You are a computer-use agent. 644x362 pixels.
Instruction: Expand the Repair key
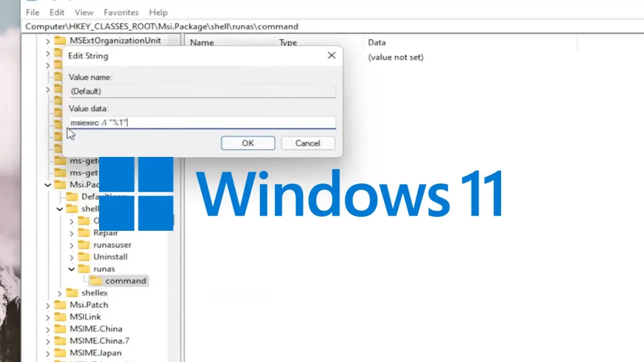[71, 233]
